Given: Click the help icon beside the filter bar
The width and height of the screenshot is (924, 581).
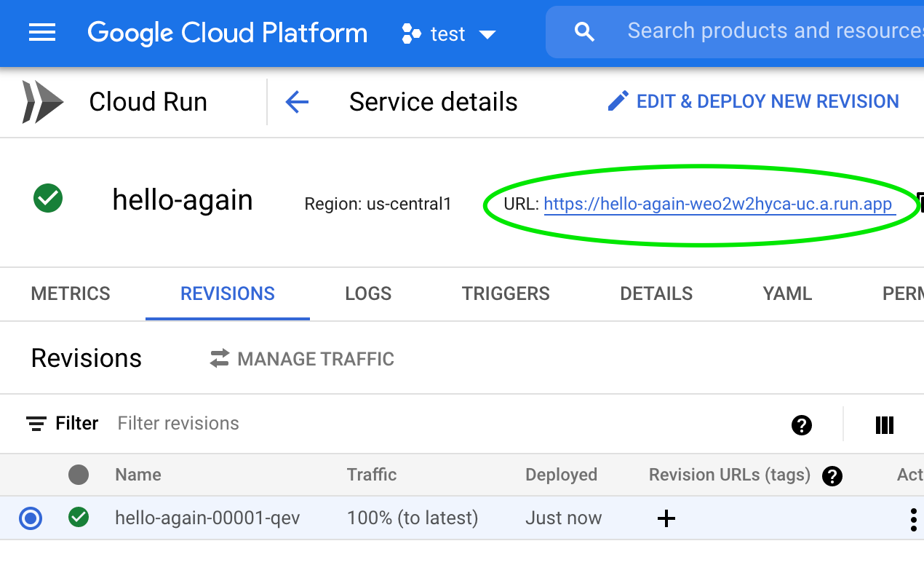Looking at the screenshot, I should pos(801,424).
